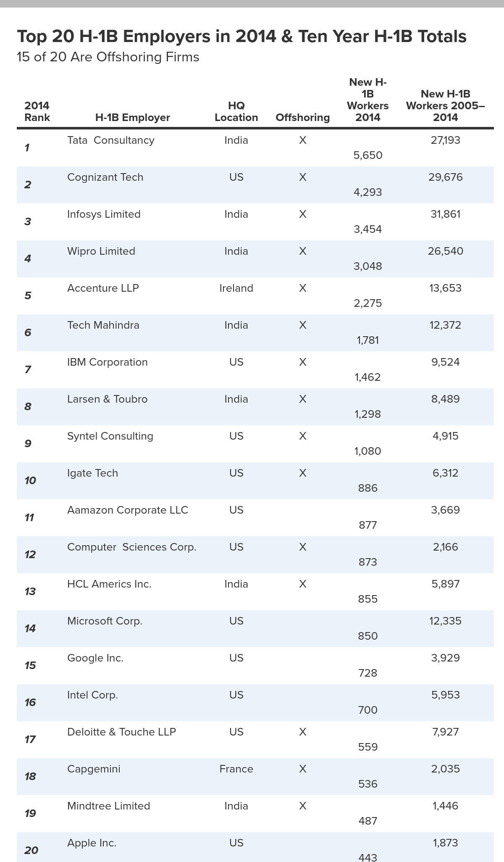Click the 2014 Rank column header

[37, 111]
